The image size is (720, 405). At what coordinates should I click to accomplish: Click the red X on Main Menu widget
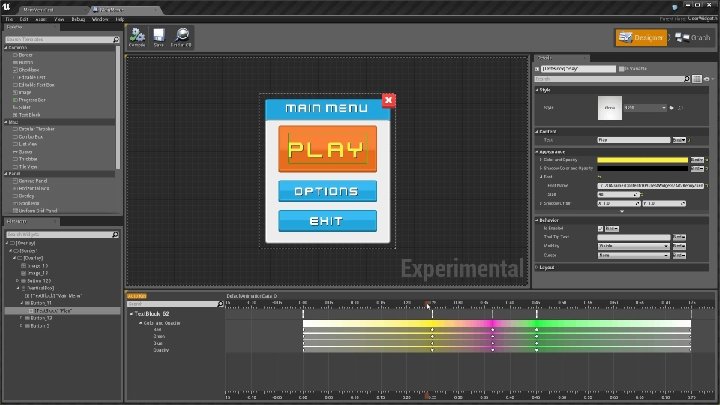[x=389, y=100]
